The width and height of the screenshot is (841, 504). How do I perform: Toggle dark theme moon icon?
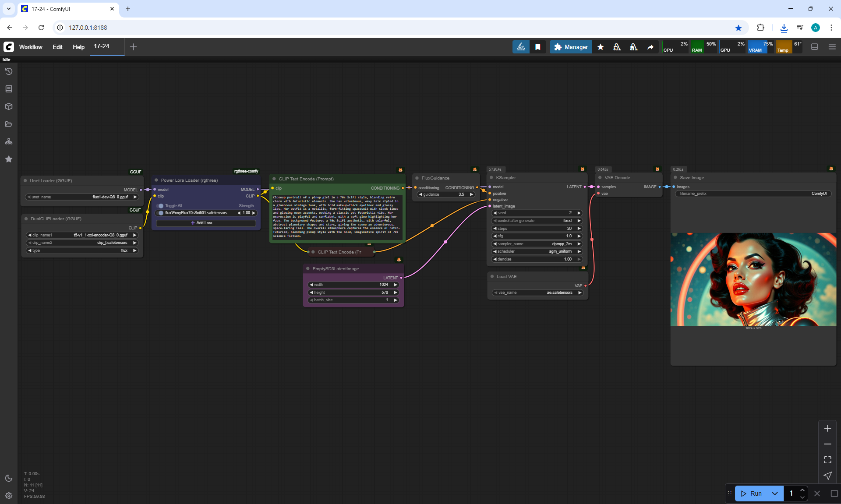[9, 478]
